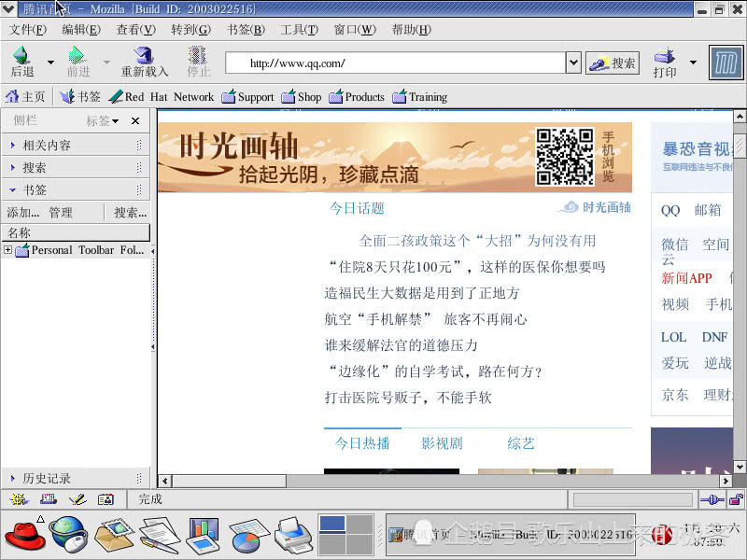Open the 编辑(E) menu

click(x=81, y=30)
